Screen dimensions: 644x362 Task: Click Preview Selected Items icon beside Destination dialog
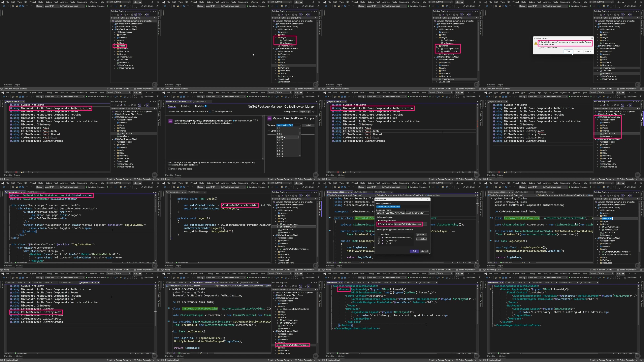pos(631,15)
